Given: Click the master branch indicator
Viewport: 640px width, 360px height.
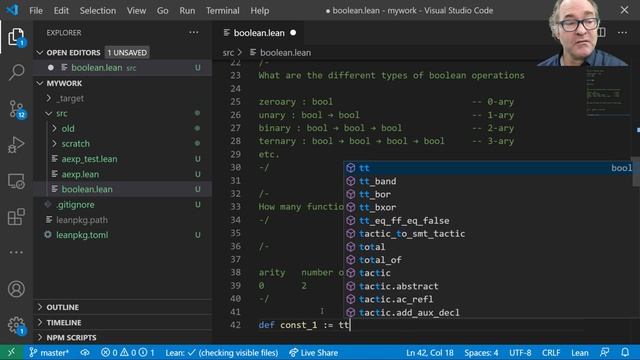Looking at the screenshot, I should [x=49, y=353].
